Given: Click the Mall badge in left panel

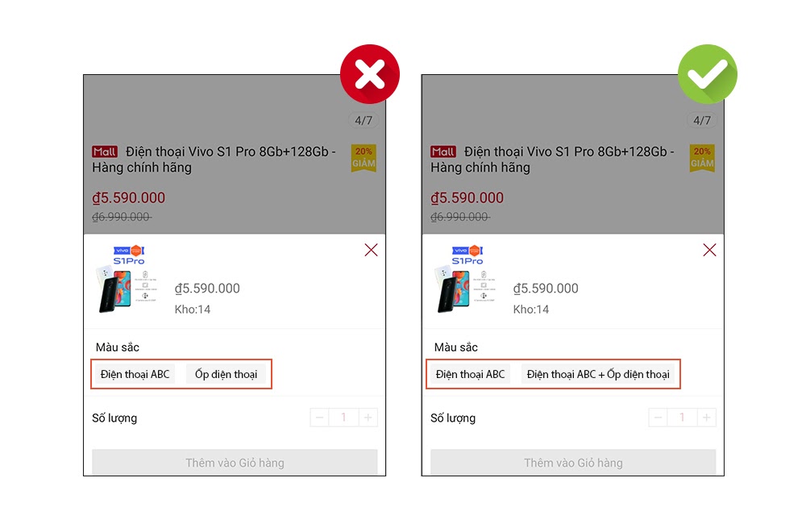Looking at the screenshot, I should coord(105,152).
